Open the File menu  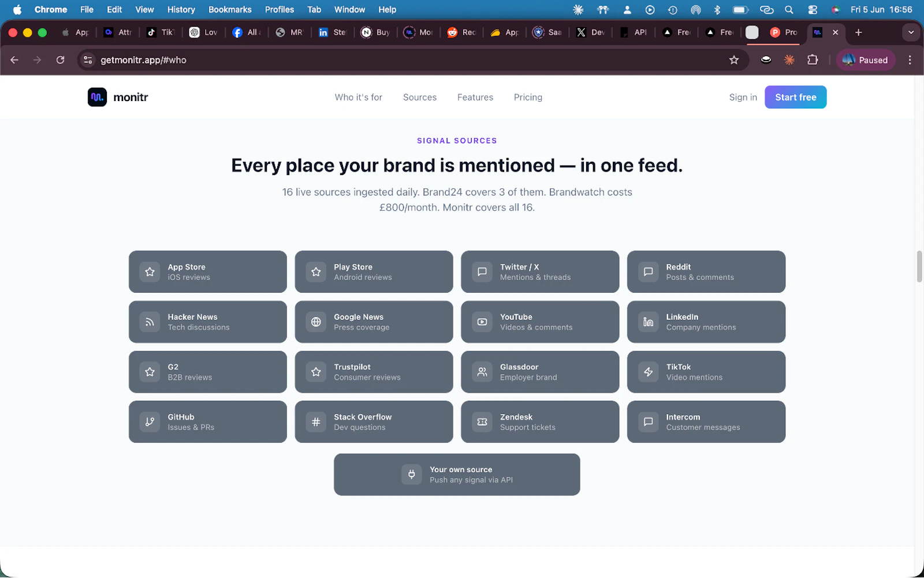click(x=87, y=10)
